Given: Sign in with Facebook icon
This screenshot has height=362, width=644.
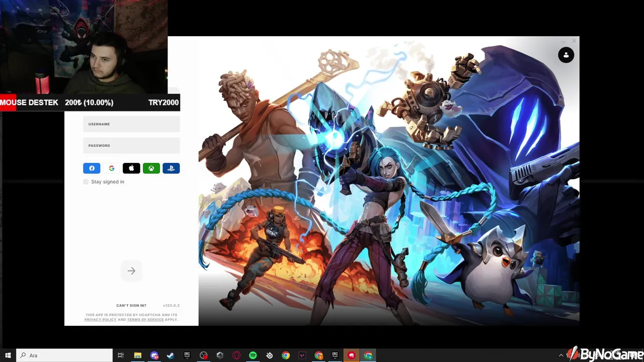Looking at the screenshot, I should 92,168.
